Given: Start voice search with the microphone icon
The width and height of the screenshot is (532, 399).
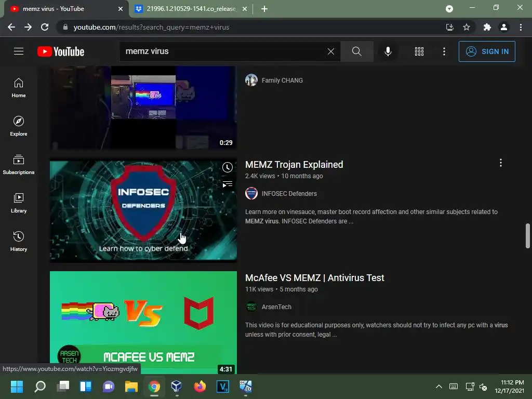Looking at the screenshot, I should 388,51.
